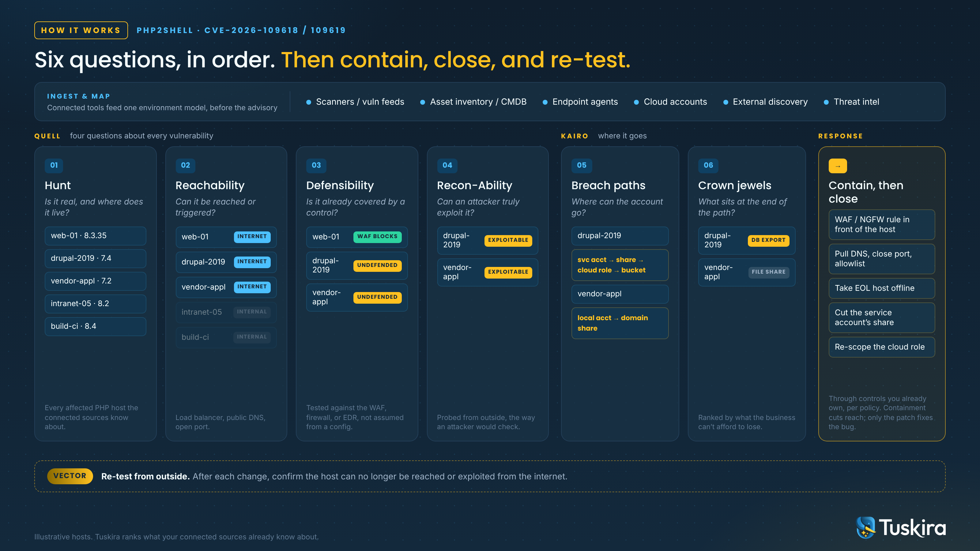The width and height of the screenshot is (980, 551).
Task: Click 'Pull DNS, close port, allowlist' action
Action: click(x=881, y=259)
